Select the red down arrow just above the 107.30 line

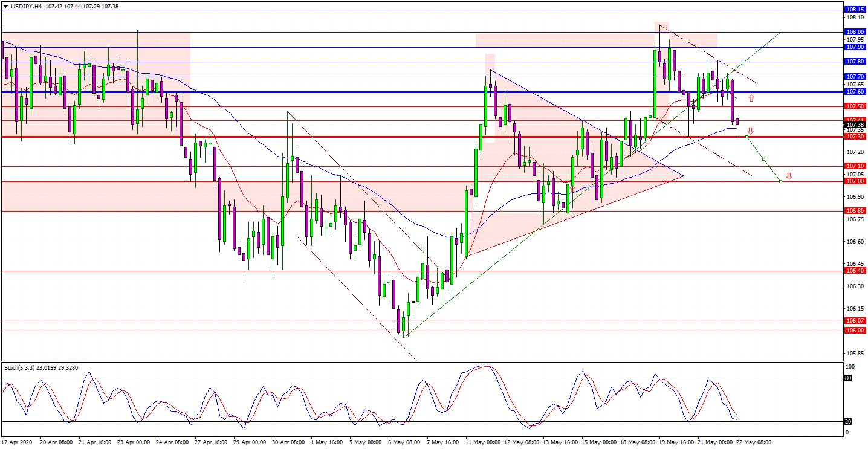tap(751, 131)
